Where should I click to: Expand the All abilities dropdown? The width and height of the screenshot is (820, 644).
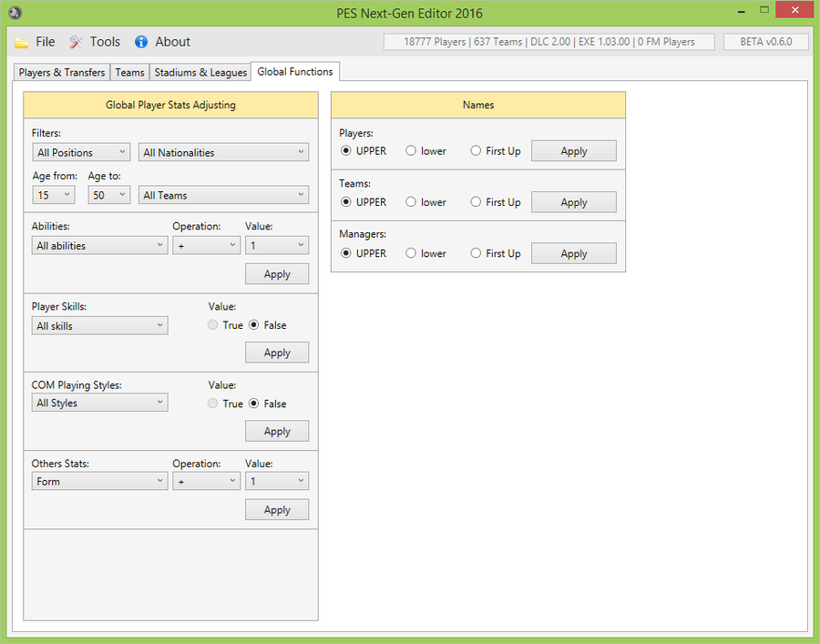tap(99, 245)
